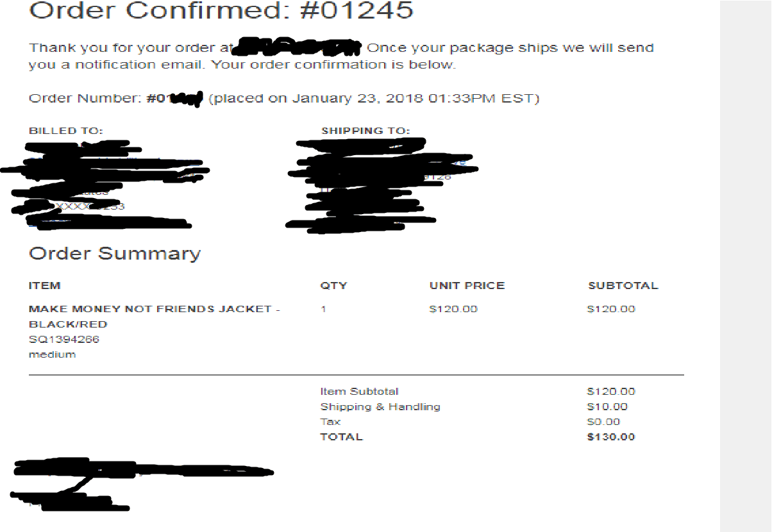
Task: Click the QTY column header
Action: click(333, 286)
